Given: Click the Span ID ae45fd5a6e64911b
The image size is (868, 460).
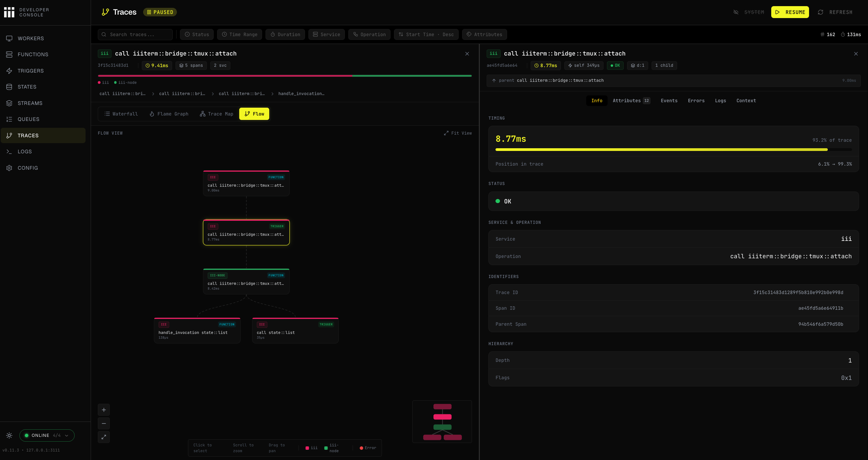Looking at the screenshot, I should [x=821, y=308].
